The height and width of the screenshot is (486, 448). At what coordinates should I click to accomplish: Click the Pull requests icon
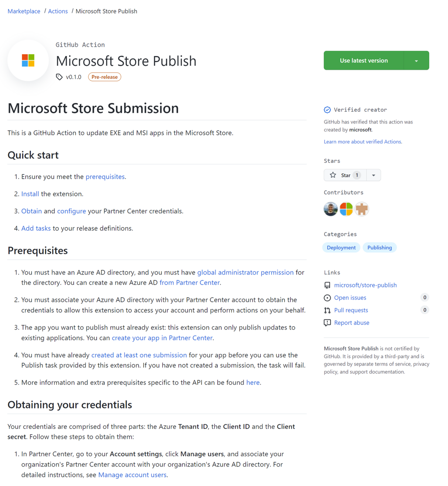327,311
